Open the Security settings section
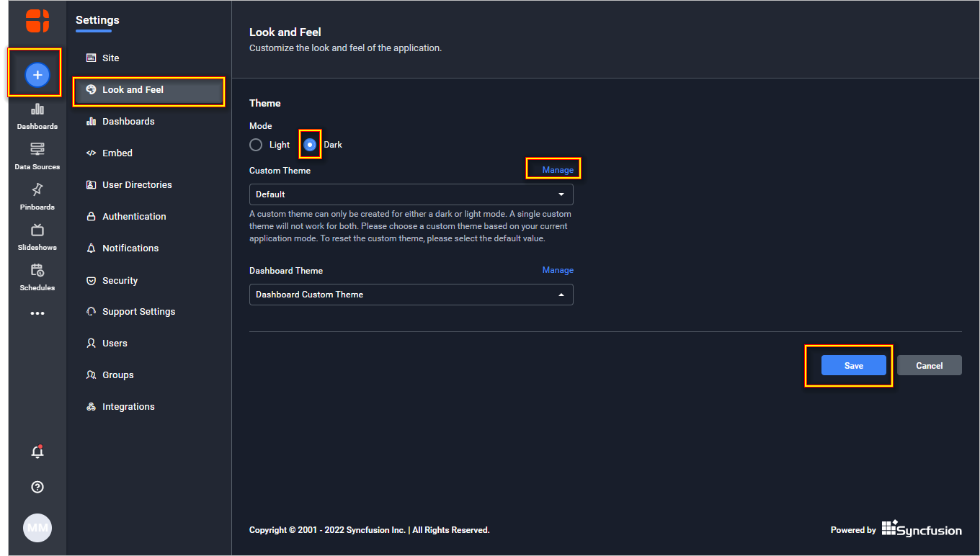This screenshot has width=980, height=556. pyautogui.click(x=120, y=281)
